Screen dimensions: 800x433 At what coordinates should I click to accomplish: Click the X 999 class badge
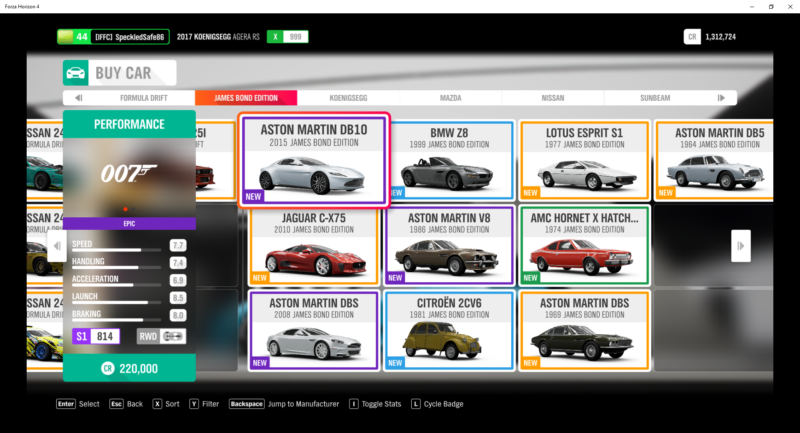click(x=287, y=37)
